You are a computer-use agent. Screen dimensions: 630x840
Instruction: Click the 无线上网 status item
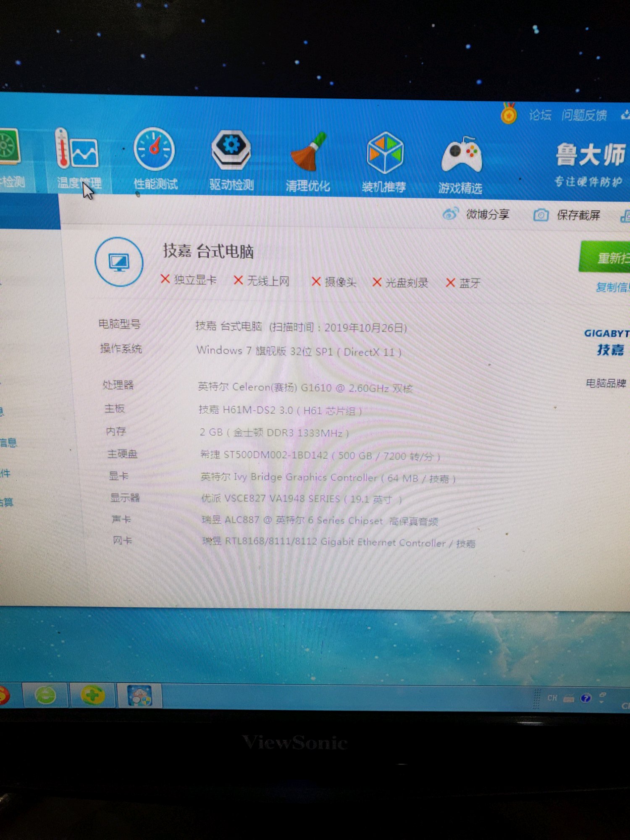[262, 281]
